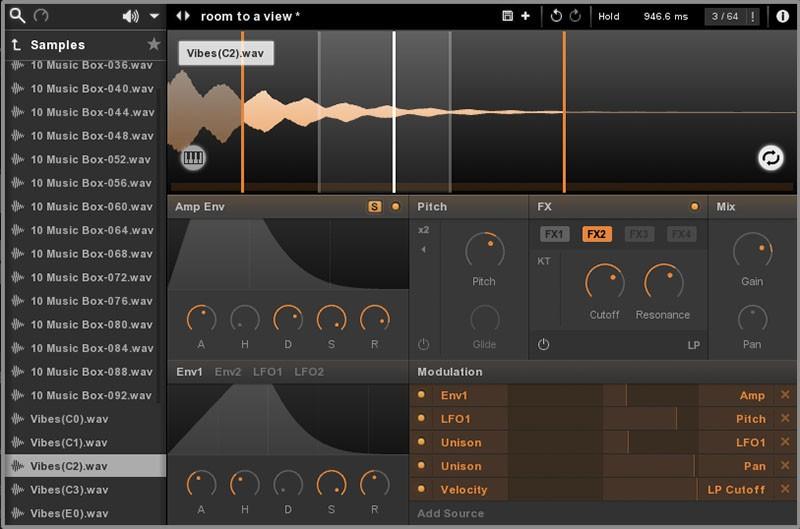Image resolution: width=800 pixels, height=529 pixels.
Task: Favorite the Samples folder with the star
Action: (x=153, y=45)
